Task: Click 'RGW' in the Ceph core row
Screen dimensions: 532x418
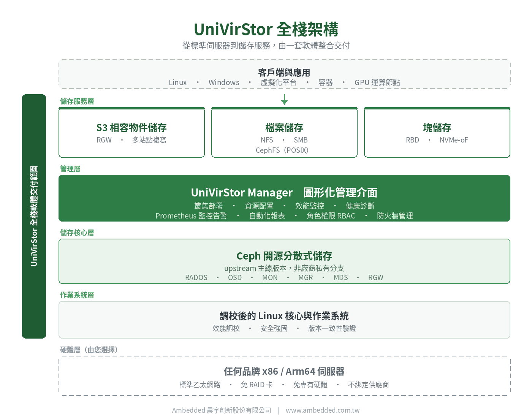Action: point(376,278)
